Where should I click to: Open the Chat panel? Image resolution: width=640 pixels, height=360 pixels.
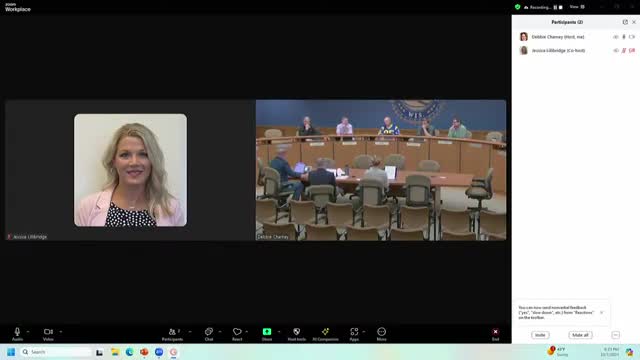pos(209,334)
